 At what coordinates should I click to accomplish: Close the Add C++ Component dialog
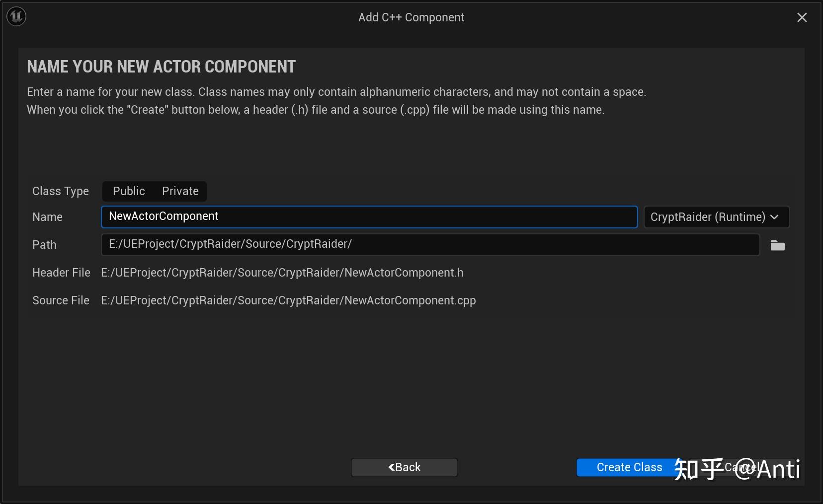[802, 17]
